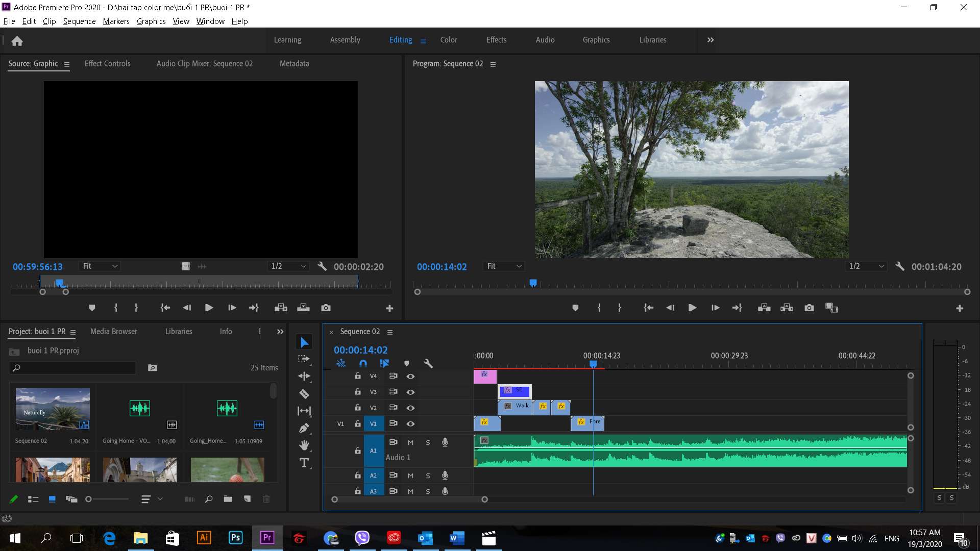This screenshot has height=551, width=980.
Task: Open timeline display settings wrench
Action: pos(428,364)
